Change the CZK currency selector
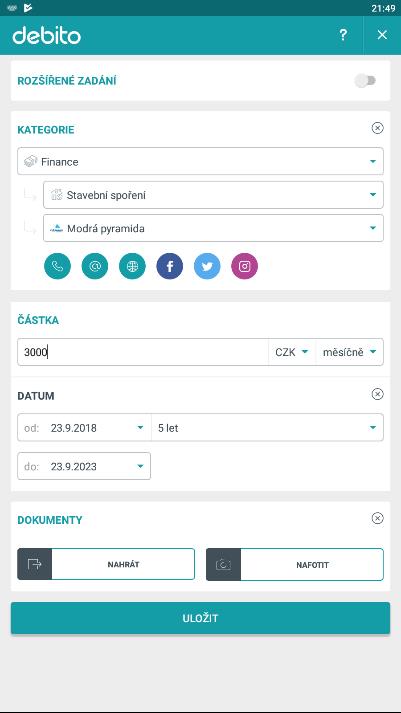This screenshot has width=401, height=713. tap(292, 352)
